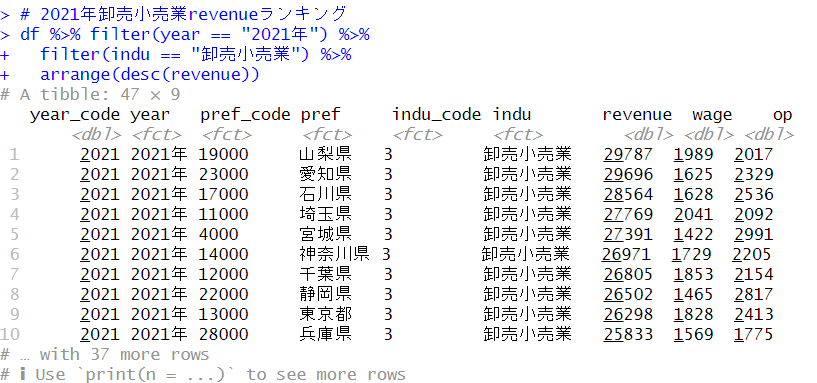Select prefecture 山梨県 in row 1

(x=325, y=154)
